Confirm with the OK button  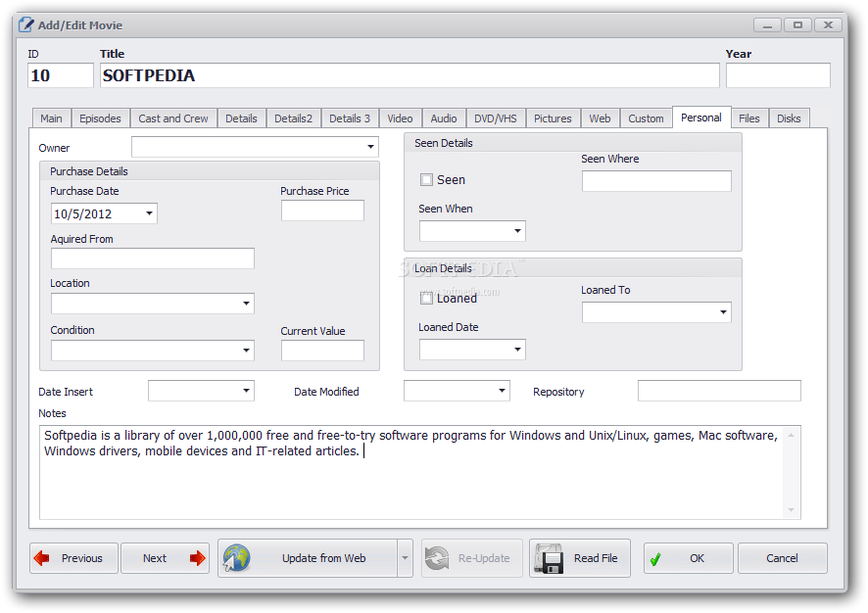coord(688,558)
